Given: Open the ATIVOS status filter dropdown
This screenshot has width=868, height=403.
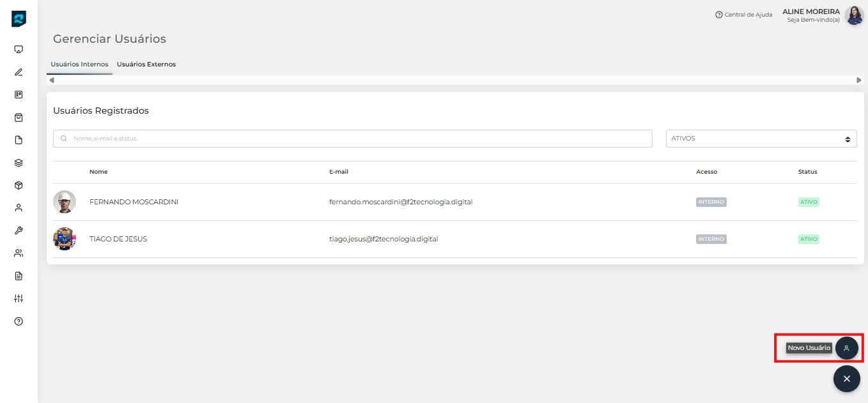Looking at the screenshot, I should pos(761,139).
